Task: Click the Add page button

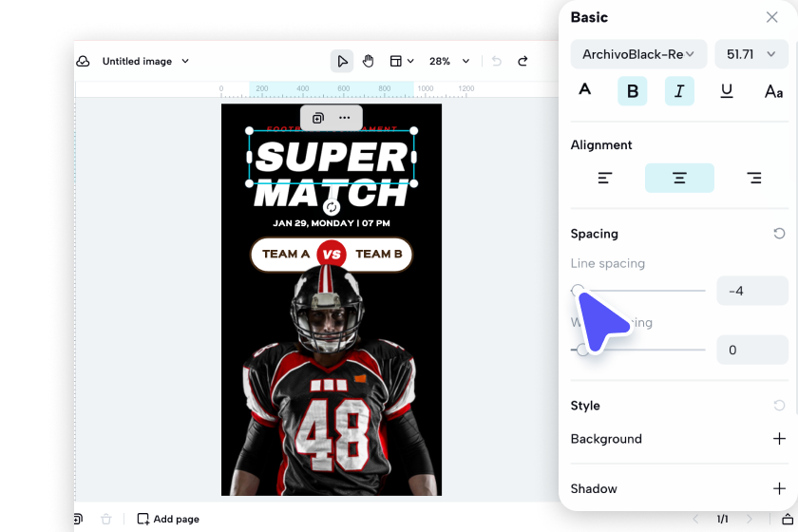Action: click(168, 519)
